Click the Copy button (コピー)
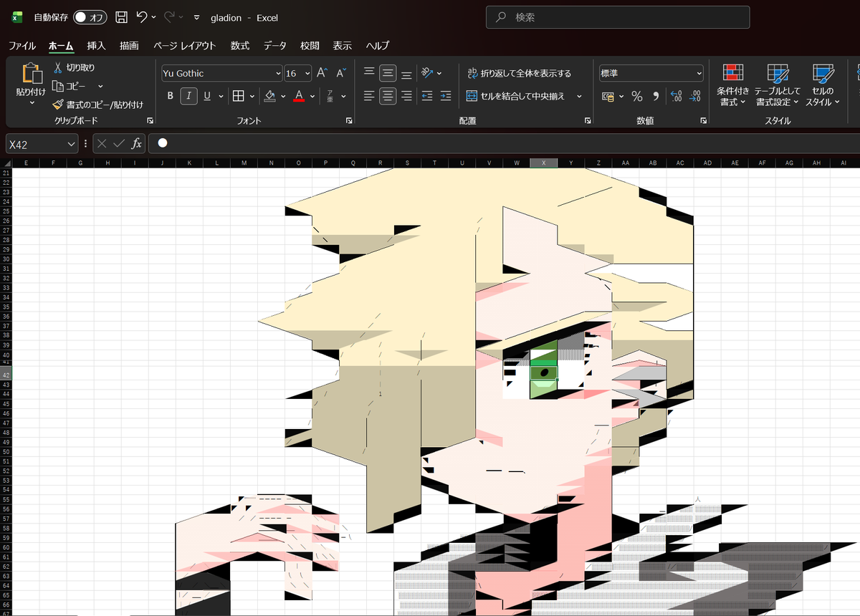The height and width of the screenshot is (616, 860). click(70, 86)
